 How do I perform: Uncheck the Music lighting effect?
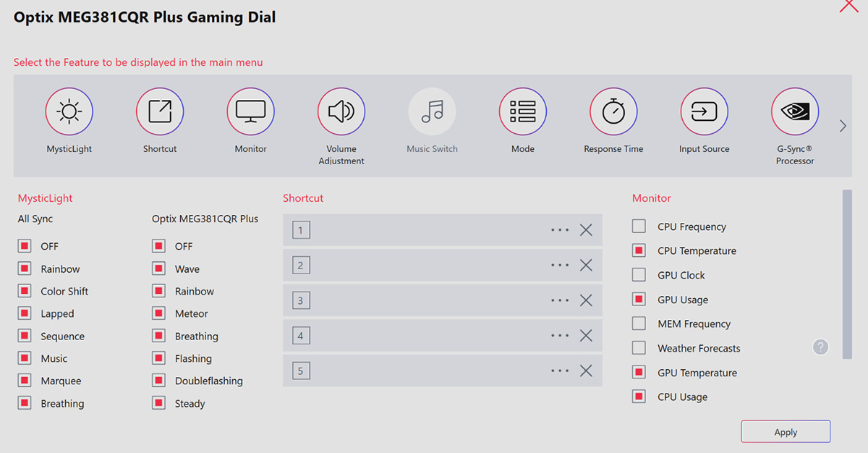click(25, 358)
